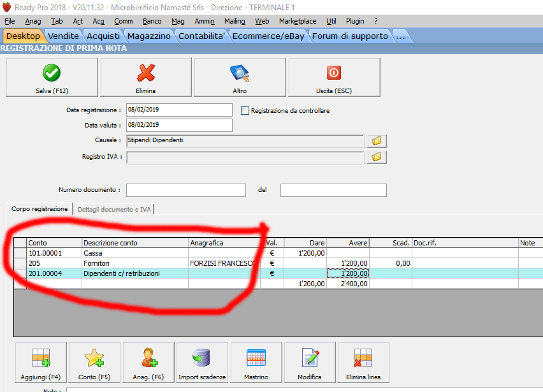543x392 pixels.
Task: Open the ? help menu
Action: tap(376, 21)
